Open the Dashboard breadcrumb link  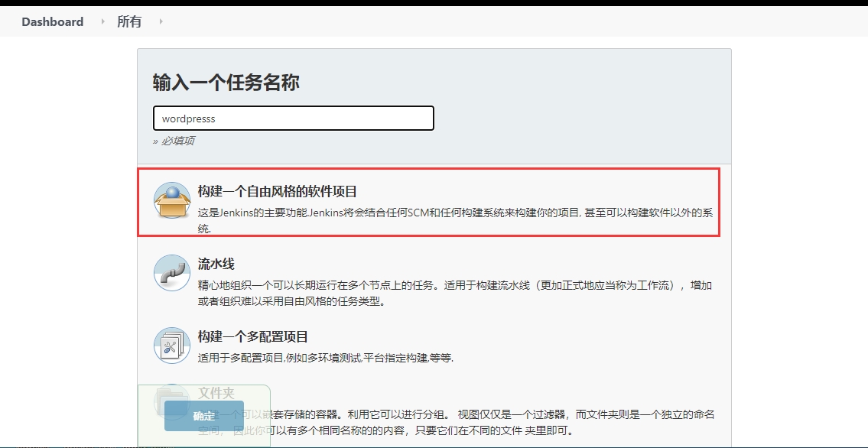pos(52,21)
